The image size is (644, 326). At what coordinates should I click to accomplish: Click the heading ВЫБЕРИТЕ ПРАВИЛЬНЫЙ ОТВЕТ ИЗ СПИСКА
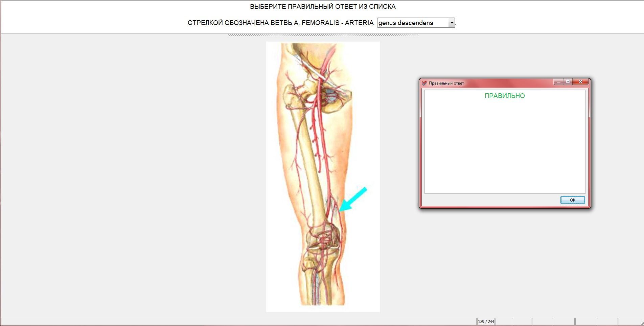click(323, 6)
